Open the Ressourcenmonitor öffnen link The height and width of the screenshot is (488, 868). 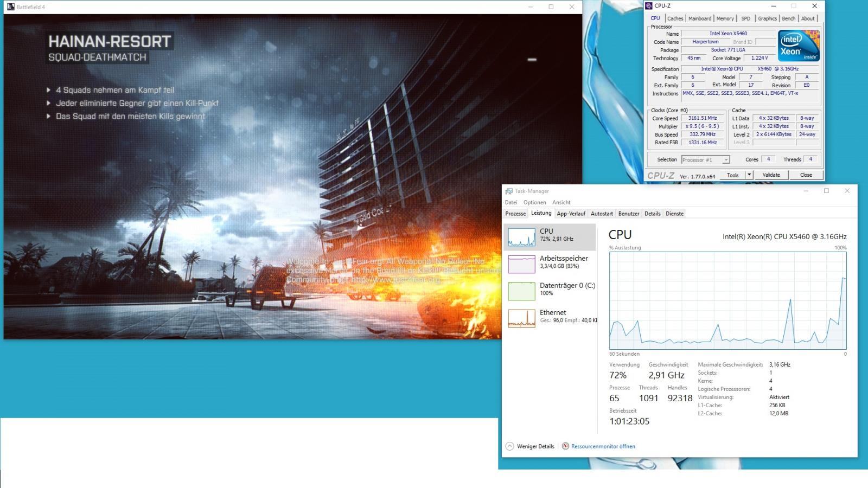pyautogui.click(x=598, y=446)
